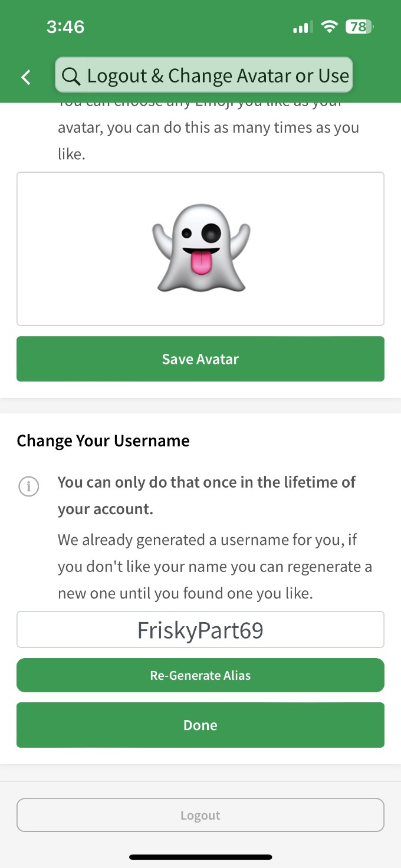Focus the Logout & Change Avatar search field
Image resolution: width=401 pixels, height=868 pixels.
tap(218, 75)
